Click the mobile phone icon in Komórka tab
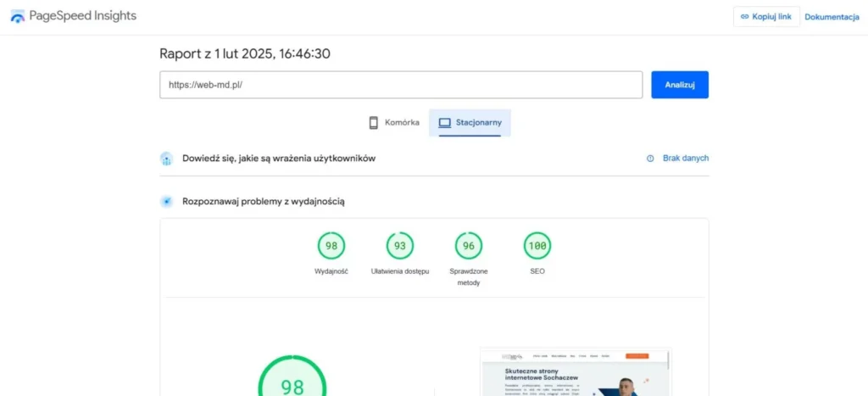This screenshot has width=868, height=396. point(374,123)
